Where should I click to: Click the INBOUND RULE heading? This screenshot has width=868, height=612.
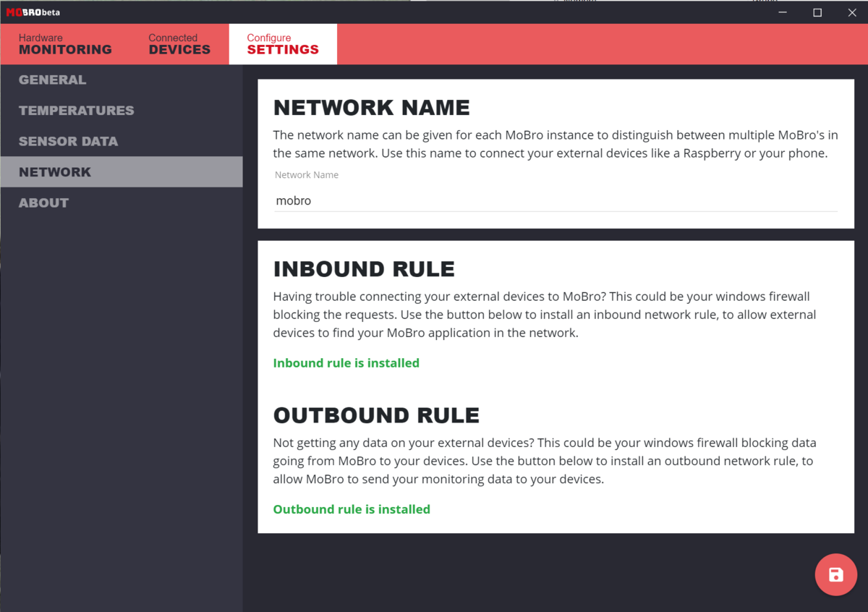(x=364, y=269)
